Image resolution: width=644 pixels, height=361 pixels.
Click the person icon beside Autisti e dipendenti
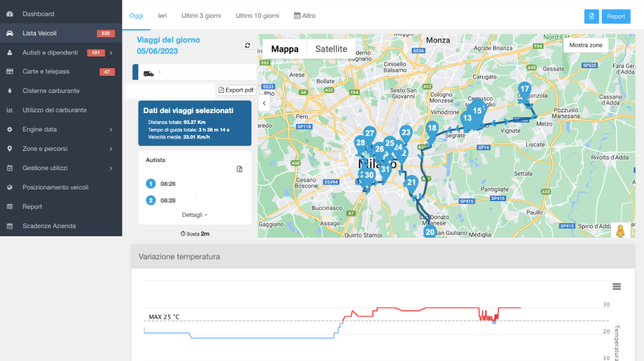[x=10, y=52]
